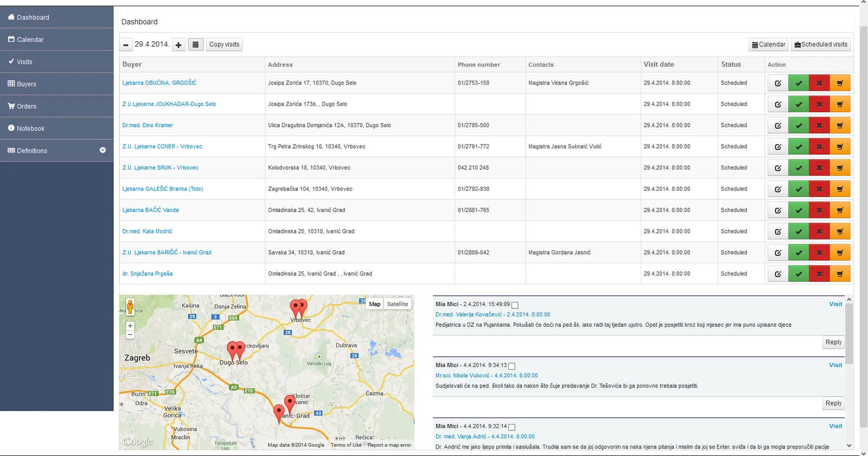The width and height of the screenshot is (868, 456).
Task: Edit visit for Z.U. Ljekarne CONER - Vrbovec
Action: click(x=778, y=147)
